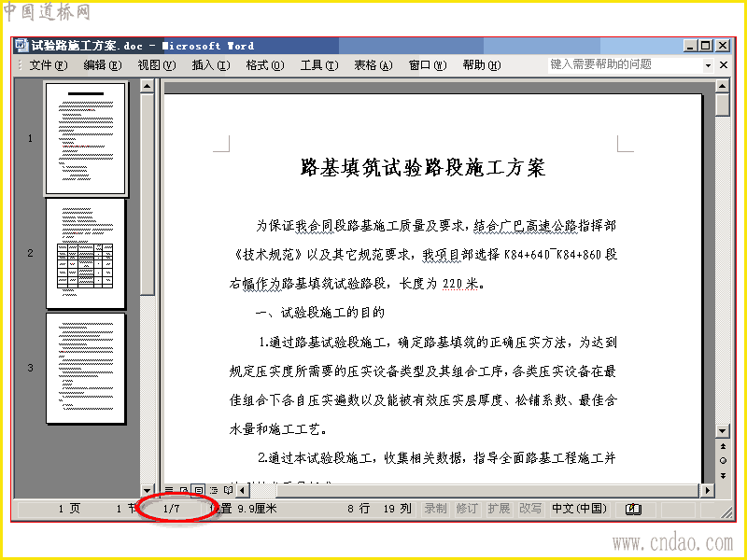This screenshot has height=560, width=747.
Task: Close the document with the menu-bar X
Action: [723, 64]
